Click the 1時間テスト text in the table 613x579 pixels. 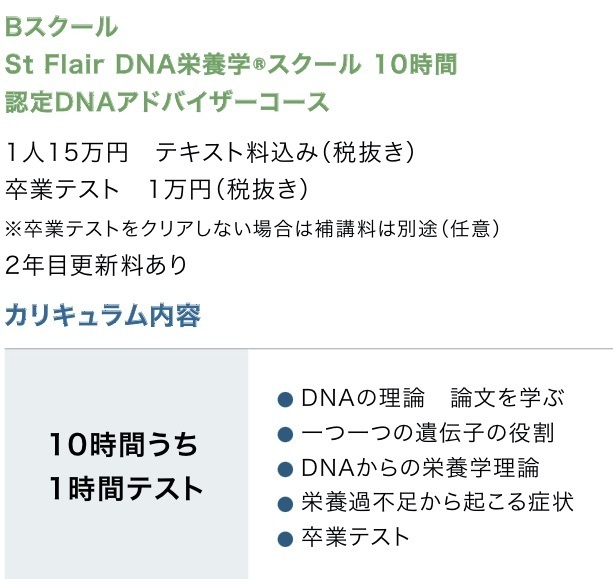click(x=126, y=489)
